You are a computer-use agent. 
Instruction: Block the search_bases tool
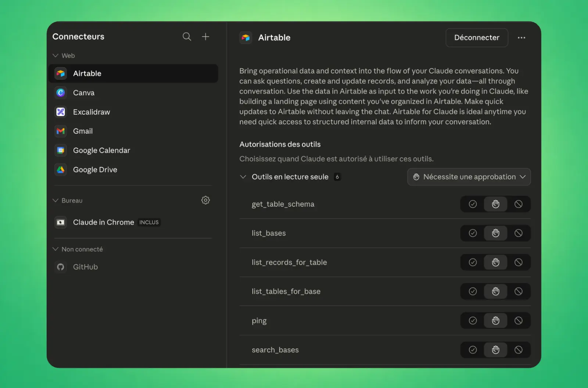(518, 350)
